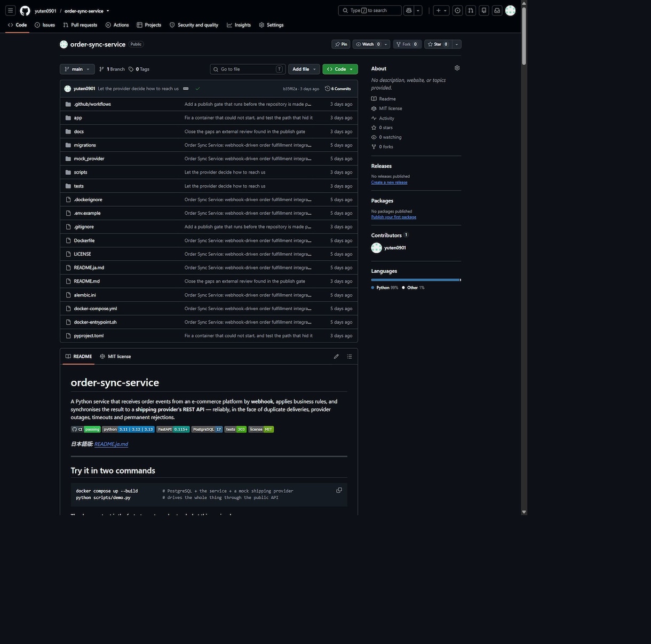Viewport: 651px width, 644px height.
Task: Open pyproject.toml file
Action: [89, 336]
